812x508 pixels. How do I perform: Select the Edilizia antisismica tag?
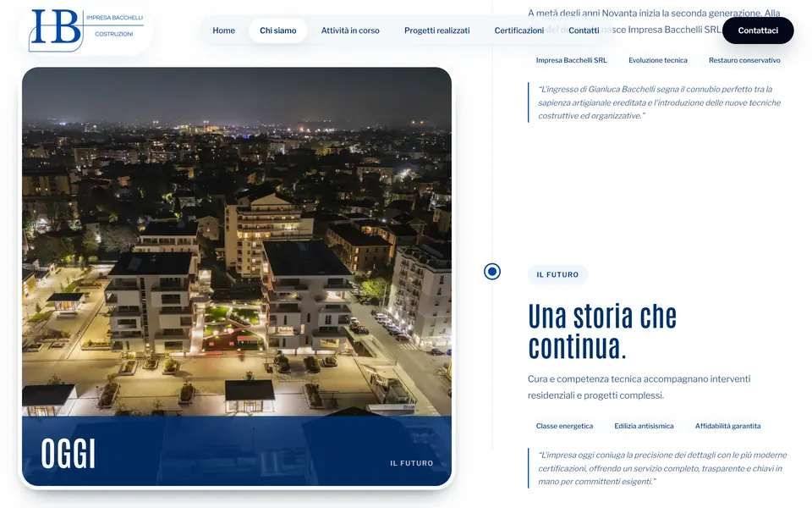click(x=644, y=426)
